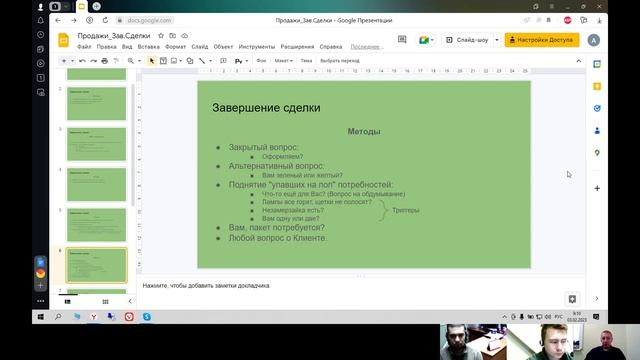
Task: Choose the select cursor tool
Action: (151, 61)
